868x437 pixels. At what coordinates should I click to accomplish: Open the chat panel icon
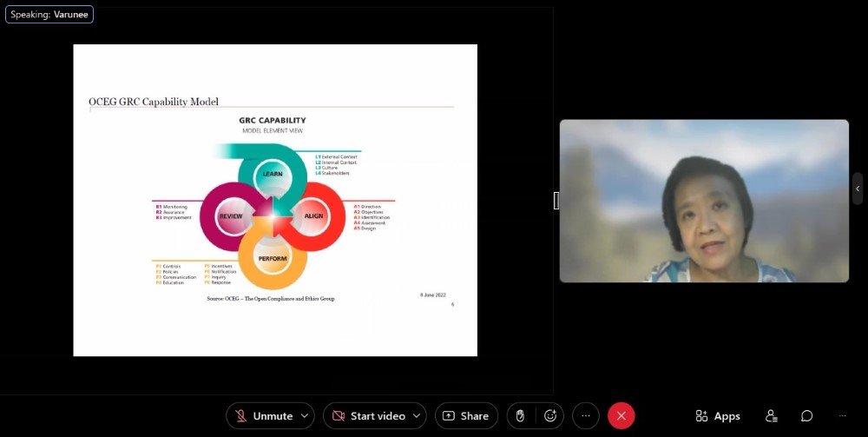806,416
